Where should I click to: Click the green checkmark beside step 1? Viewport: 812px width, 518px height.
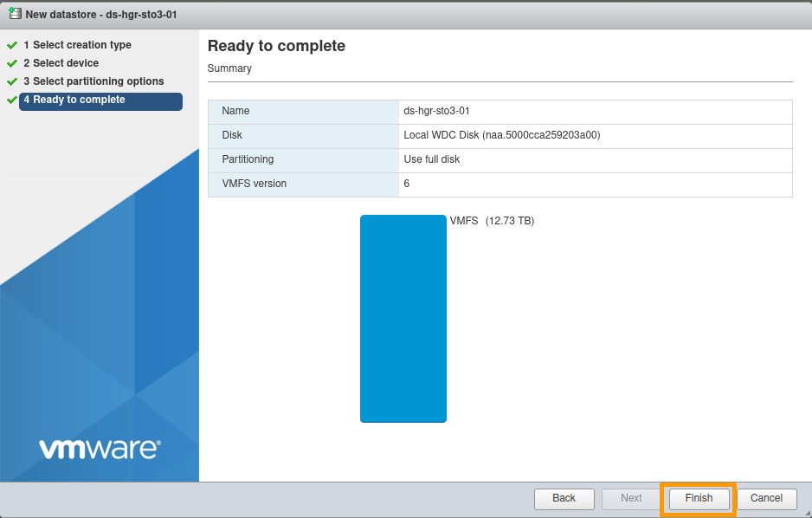click(x=12, y=44)
